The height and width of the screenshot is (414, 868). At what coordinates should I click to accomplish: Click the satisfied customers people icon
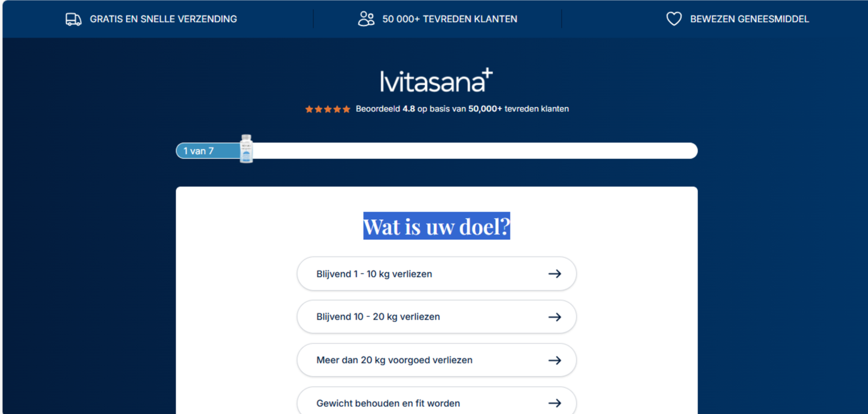point(366,19)
